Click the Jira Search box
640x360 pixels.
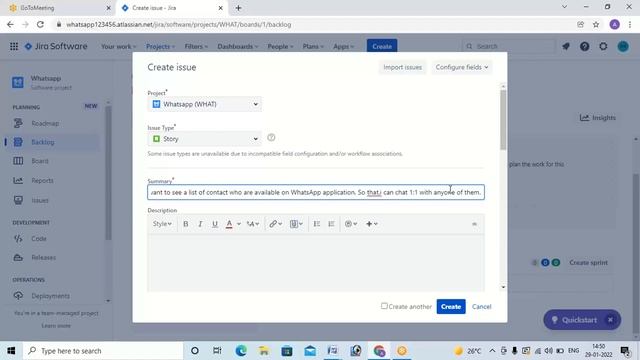509,47
